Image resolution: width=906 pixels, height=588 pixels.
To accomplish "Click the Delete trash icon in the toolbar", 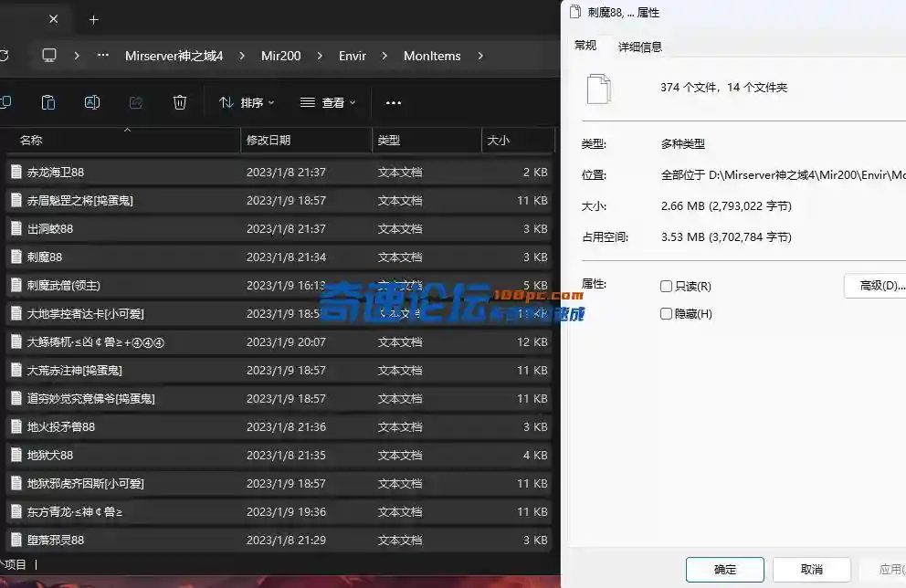I will [x=180, y=102].
